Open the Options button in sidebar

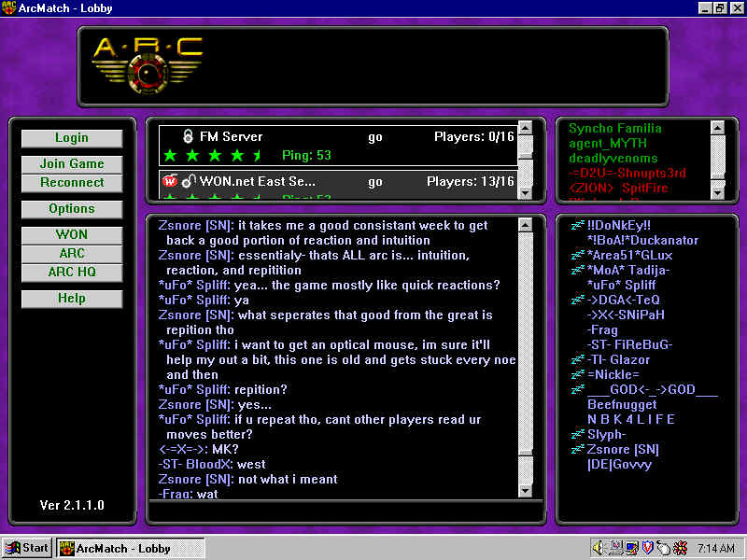click(72, 209)
